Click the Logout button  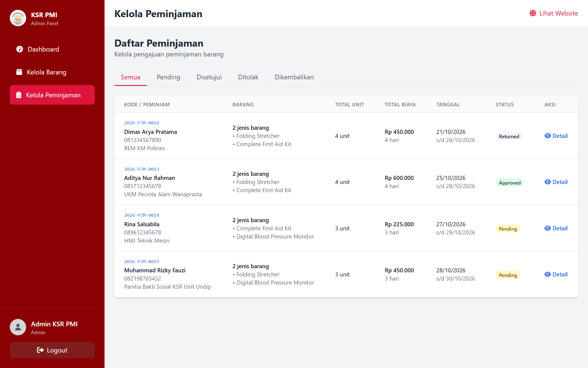[x=52, y=350]
